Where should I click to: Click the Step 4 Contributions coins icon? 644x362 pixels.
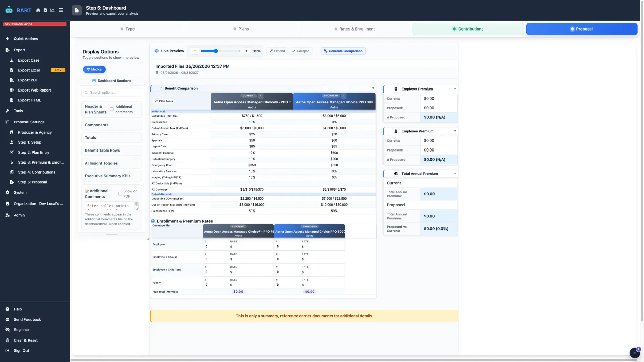click(12, 172)
